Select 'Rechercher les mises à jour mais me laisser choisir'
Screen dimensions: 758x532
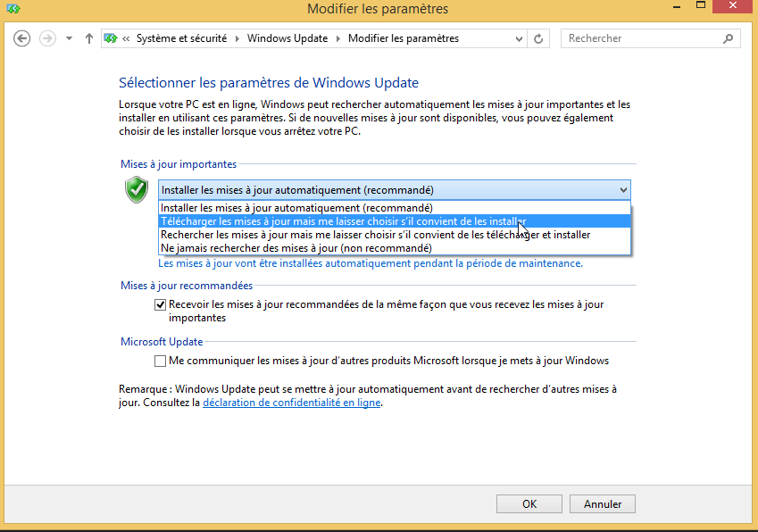point(395,235)
